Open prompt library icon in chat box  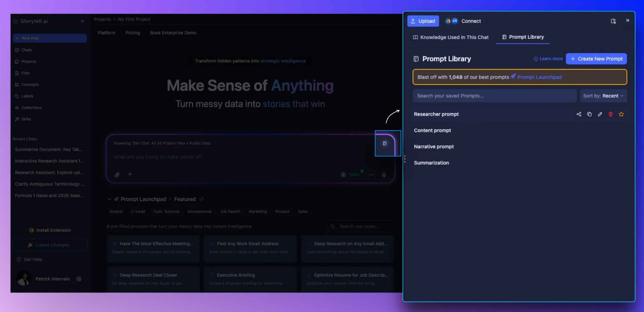(384, 143)
